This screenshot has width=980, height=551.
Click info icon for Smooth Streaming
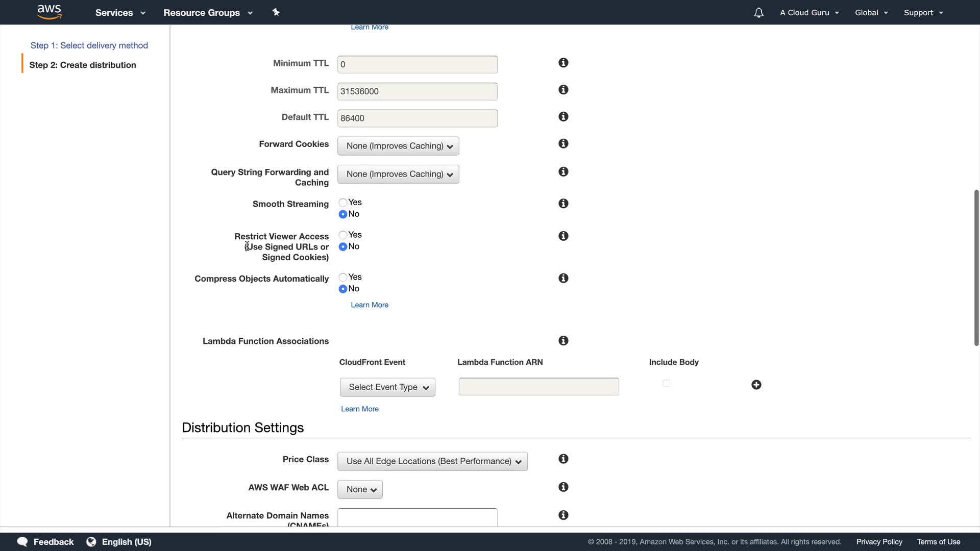[x=563, y=204]
